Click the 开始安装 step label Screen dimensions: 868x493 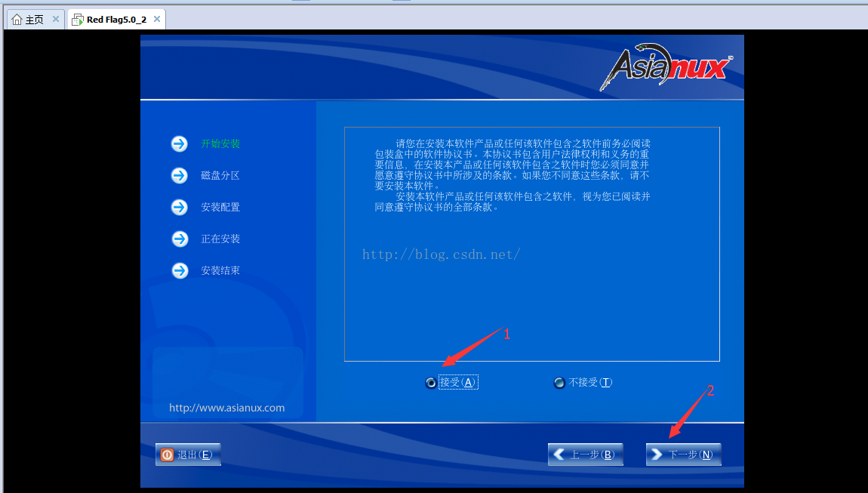pyautogui.click(x=220, y=144)
